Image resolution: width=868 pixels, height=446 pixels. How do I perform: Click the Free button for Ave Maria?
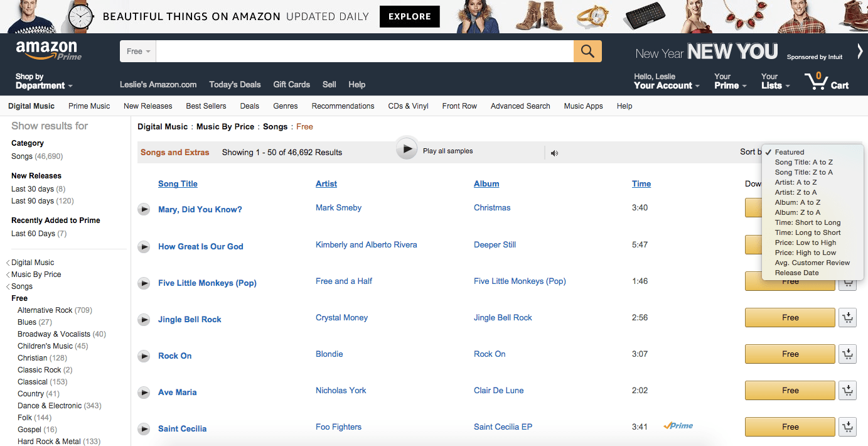point(790,391)
